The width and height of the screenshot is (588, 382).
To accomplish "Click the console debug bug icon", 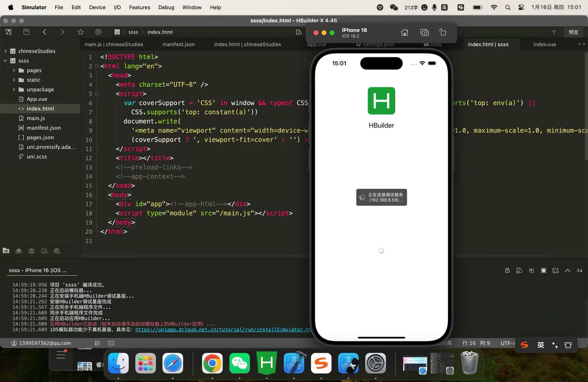I will [507, 271].
